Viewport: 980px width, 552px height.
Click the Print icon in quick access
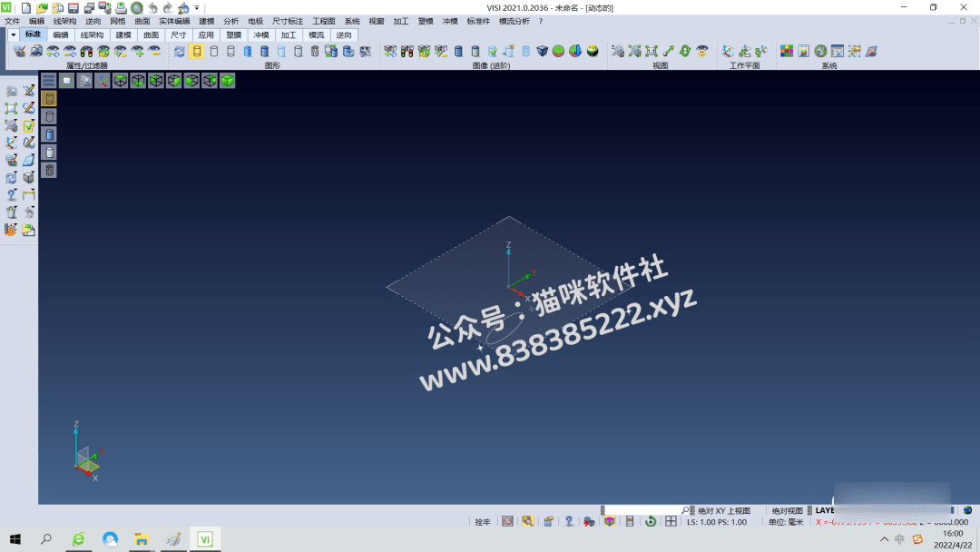(x=122, y=8)
